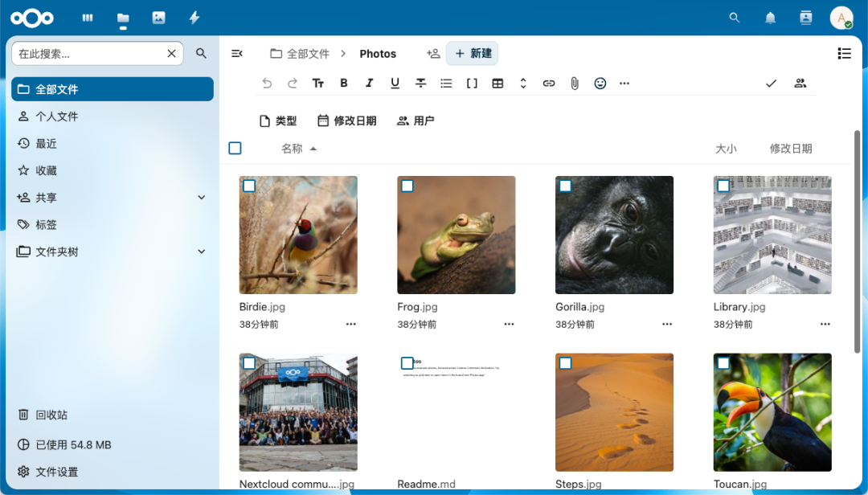
Task: Expand the 共享 section in the sidebar
Action: coord(200,197)
